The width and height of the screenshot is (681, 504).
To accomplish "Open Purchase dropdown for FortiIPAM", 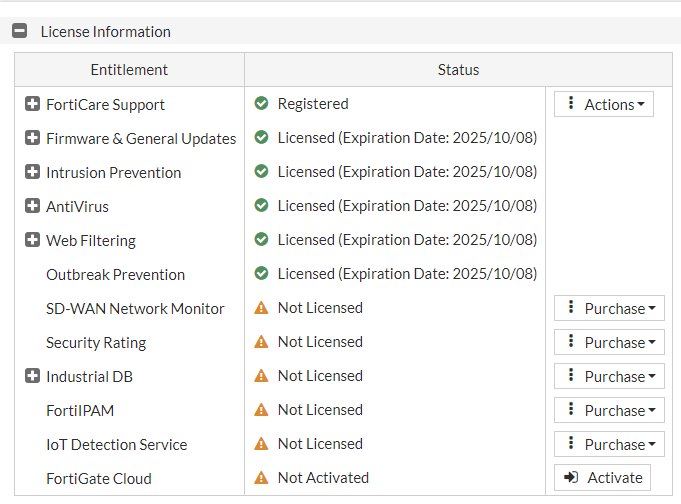I will click(x=609, y=411).
